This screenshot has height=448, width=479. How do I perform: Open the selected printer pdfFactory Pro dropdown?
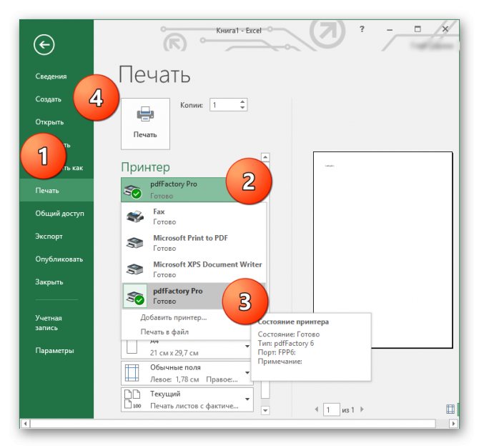point(194,189)
